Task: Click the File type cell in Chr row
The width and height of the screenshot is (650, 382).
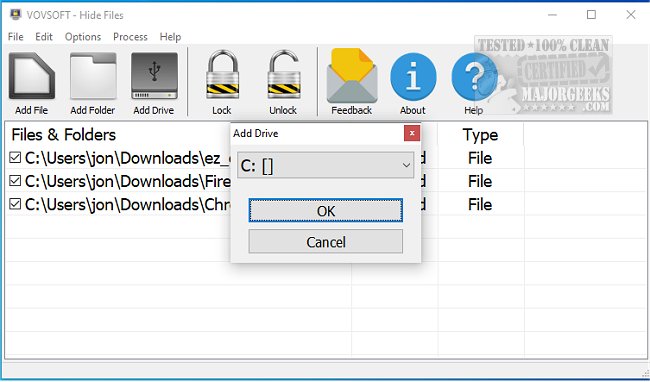Action: pos(480,204)
